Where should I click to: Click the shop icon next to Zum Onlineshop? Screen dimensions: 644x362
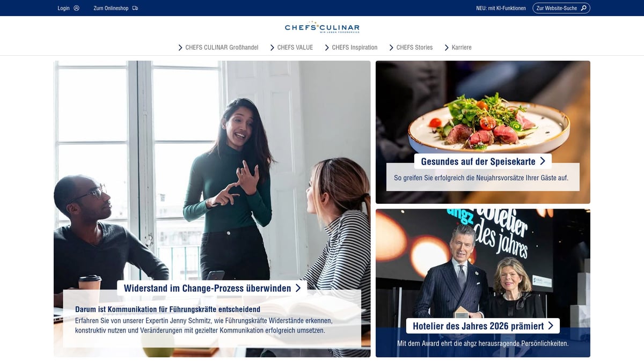coord(135,8)
